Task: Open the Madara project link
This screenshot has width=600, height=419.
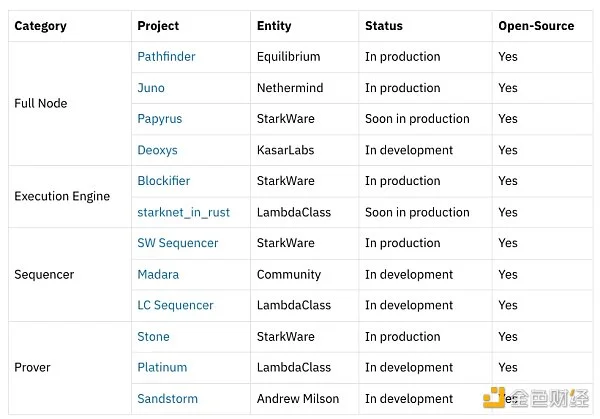Action: (158, 274)
